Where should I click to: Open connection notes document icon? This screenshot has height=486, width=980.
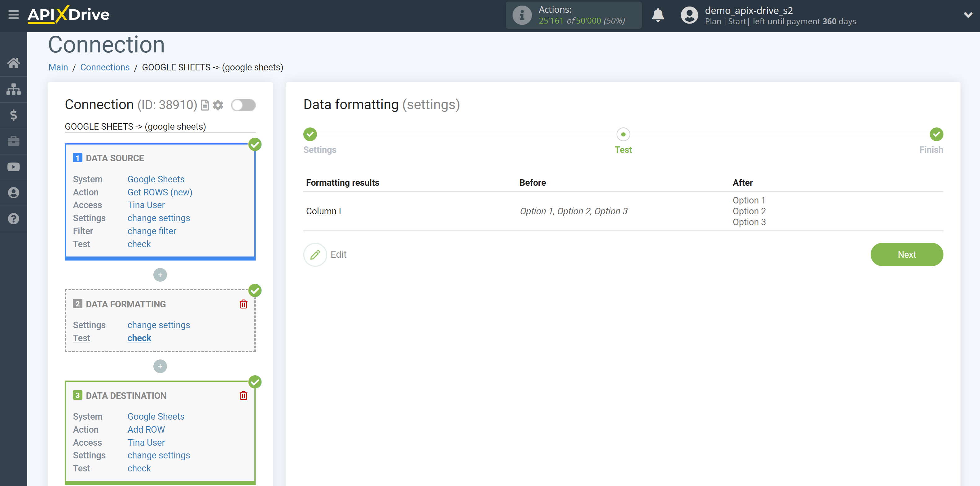(205, 105)
